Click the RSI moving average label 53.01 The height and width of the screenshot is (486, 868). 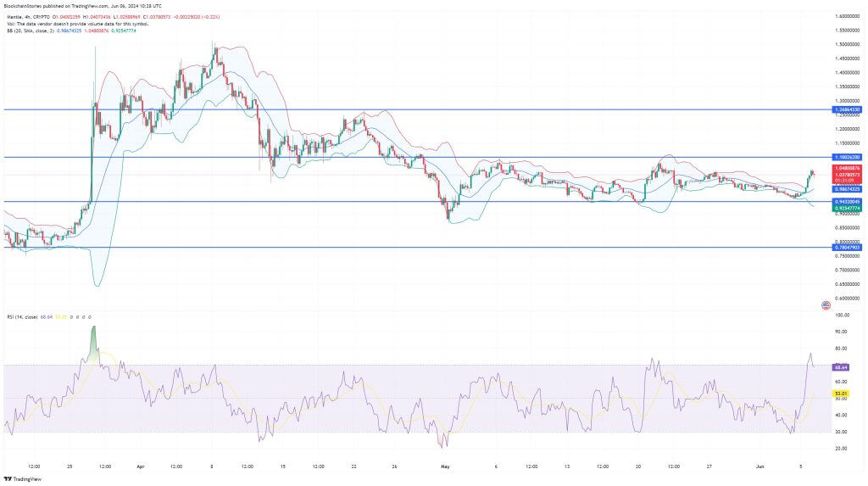[841, 393]
